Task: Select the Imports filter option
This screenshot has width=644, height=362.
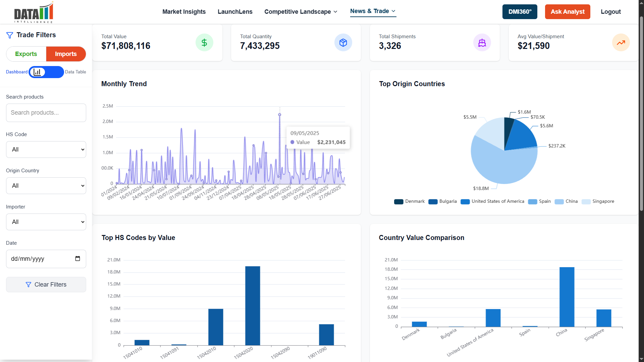Action: [x=66, y=54]
